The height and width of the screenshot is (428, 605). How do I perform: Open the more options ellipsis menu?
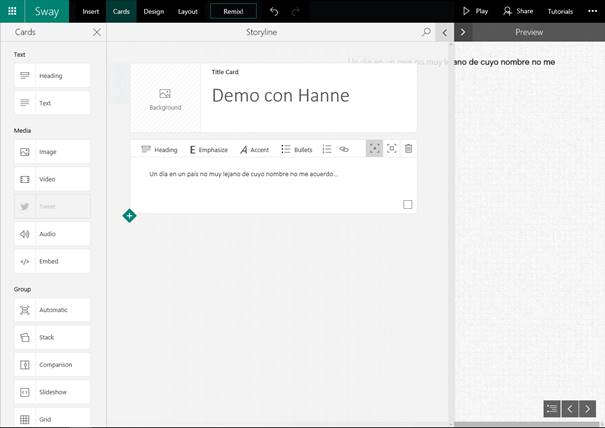(592, 11)
